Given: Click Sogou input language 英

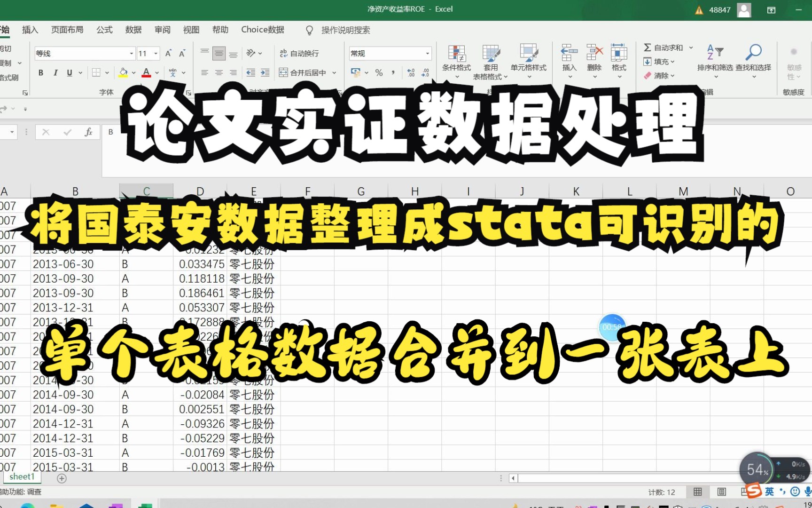Looking at the screenshot, I should (x=769, y=492).
